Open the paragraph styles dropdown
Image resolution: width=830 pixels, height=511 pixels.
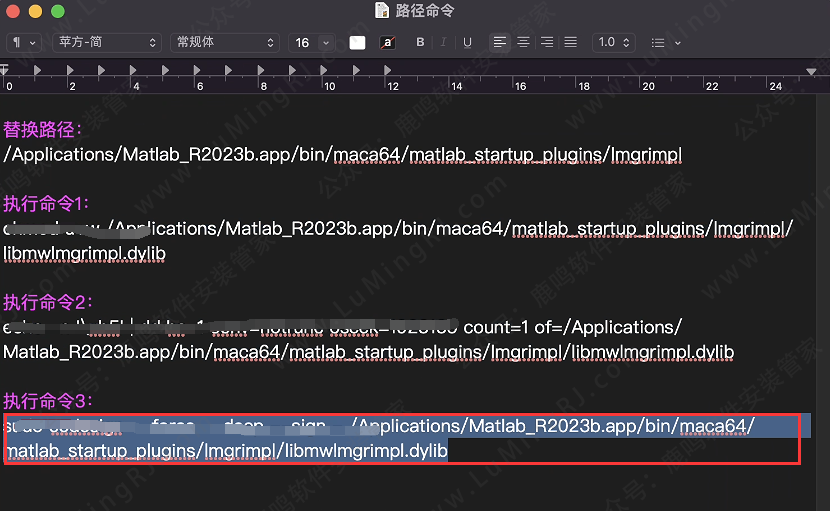(x=23, y=42)
